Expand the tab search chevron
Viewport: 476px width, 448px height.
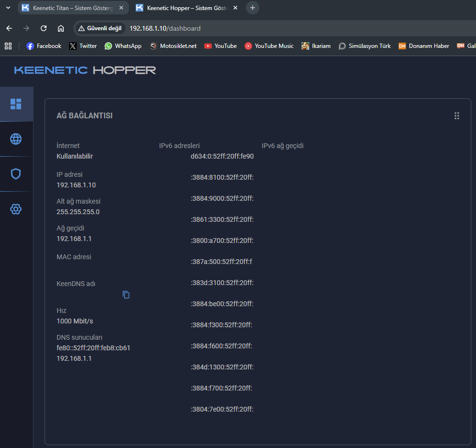click(x=8, y=8)
